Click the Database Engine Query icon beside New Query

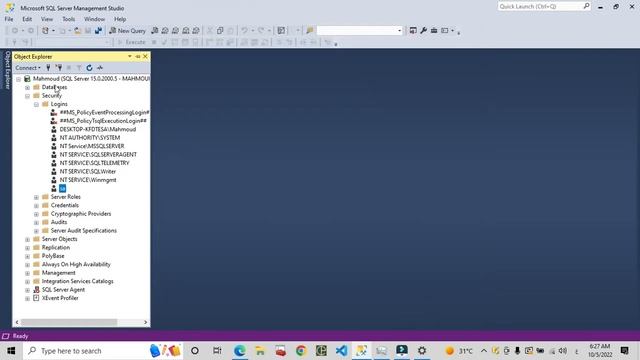tap(155, 31)
